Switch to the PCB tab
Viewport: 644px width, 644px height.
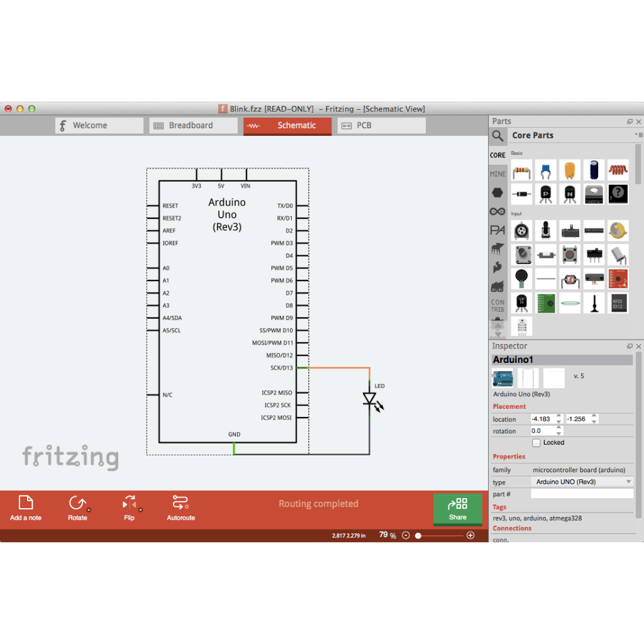pyautogui.click(x=381, y=126)
